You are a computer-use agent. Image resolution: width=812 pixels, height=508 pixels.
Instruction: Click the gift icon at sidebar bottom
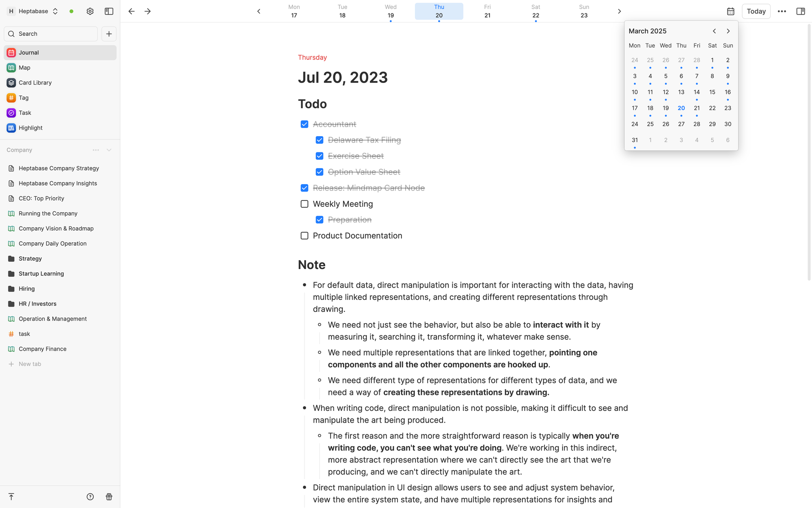(x=109, y=497)
